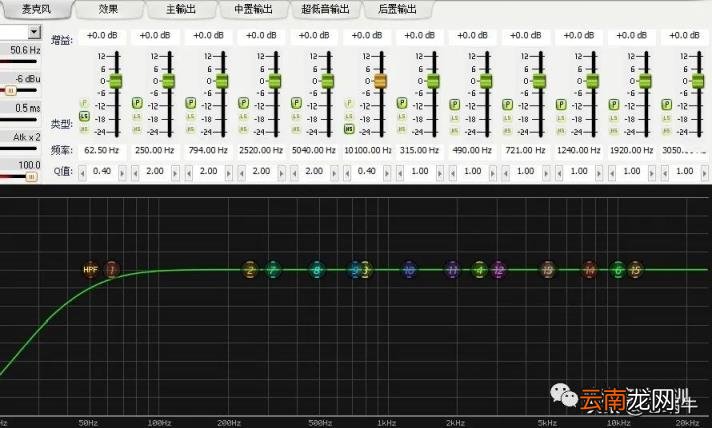Edit the 1920.00 Hz frequency field
Screen dimensions: 712x428
tap(631, 150)
